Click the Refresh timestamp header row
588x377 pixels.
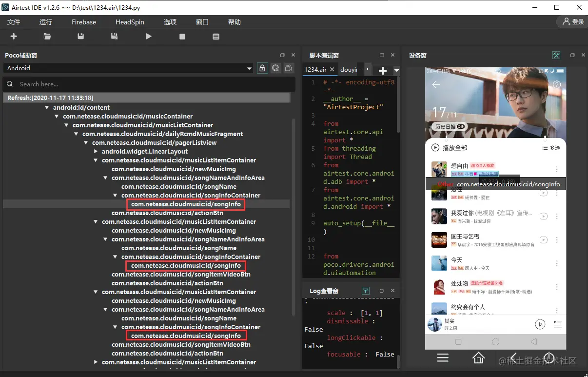[146, 98]
